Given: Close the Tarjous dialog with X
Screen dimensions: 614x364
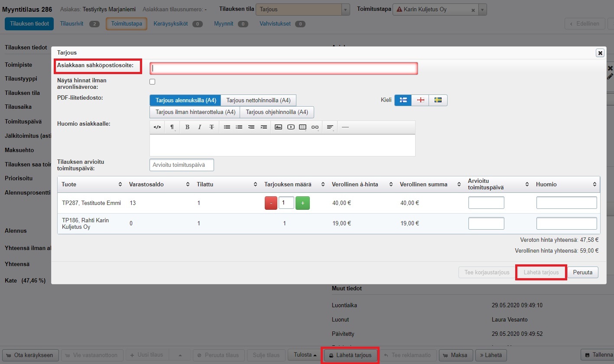Looking at the screenshot, I should pos(600,52).
